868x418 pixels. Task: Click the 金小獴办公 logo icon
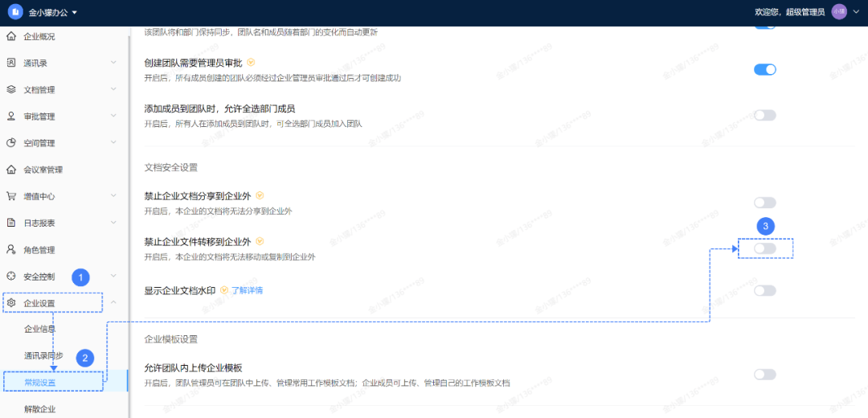click(15, 11)
